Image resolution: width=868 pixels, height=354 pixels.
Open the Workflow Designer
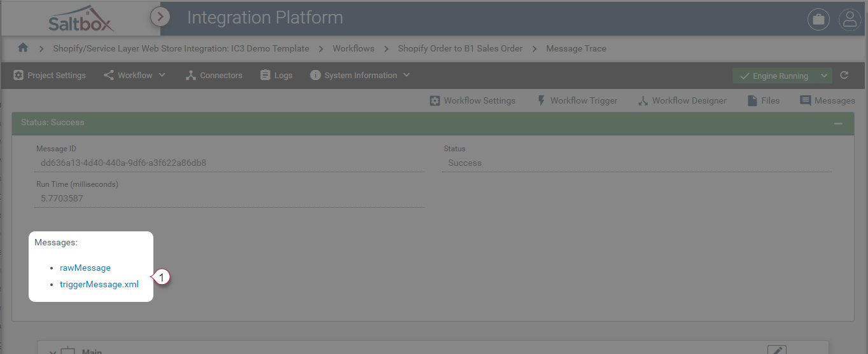click(x=682, y=100)
